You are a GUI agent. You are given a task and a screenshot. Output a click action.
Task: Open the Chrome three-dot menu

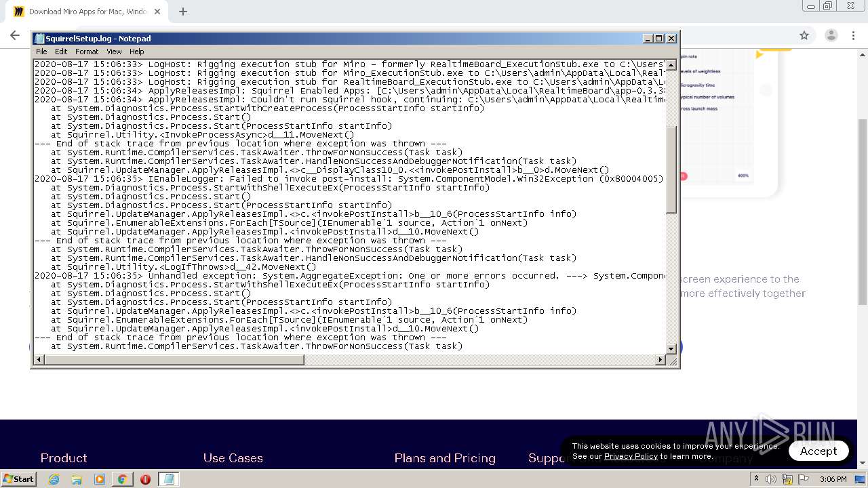[854, 35]
